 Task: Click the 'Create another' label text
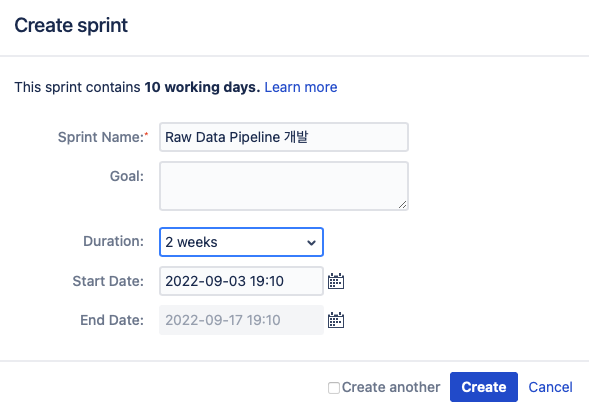(x=391, y=387)
